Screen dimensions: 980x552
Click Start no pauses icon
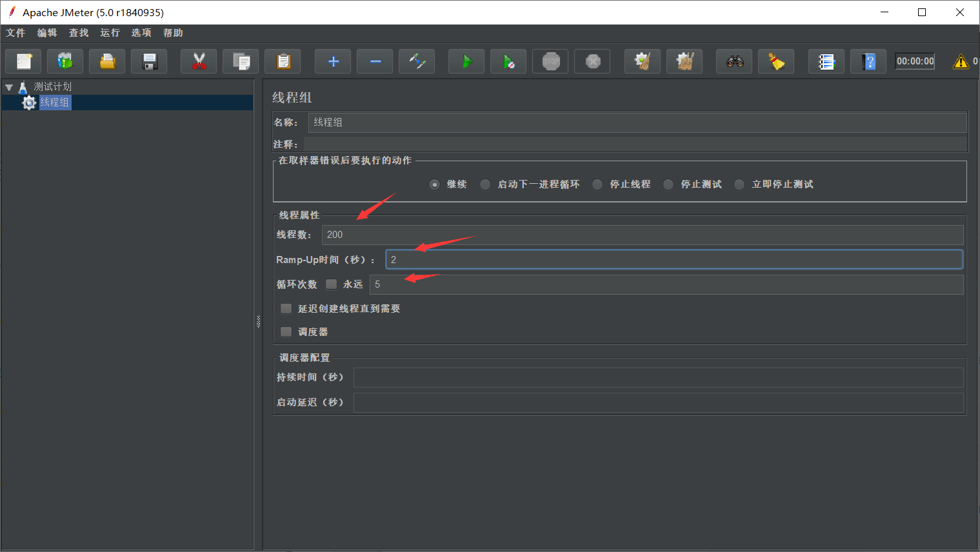coord(508,61)
